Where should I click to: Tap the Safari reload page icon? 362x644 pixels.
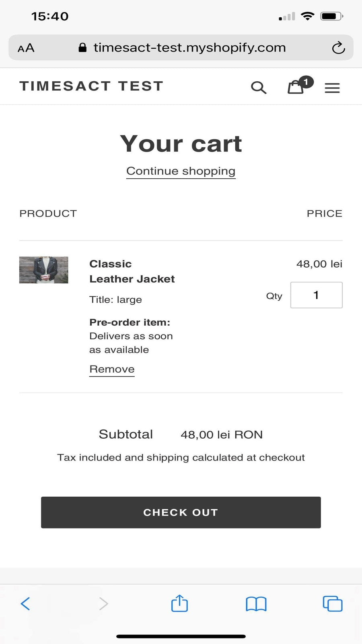click(x=338, y=48)
